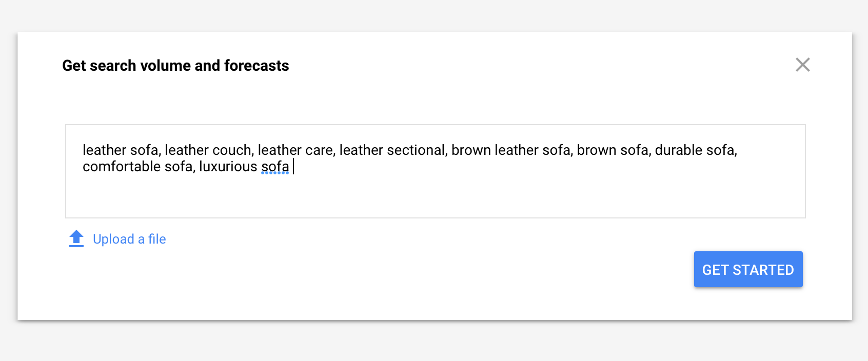Image resolution: width=868 pixels, height=361 pixels.
Task: Place cursor on the word 'luxurious'
Action: coord(228,166)
